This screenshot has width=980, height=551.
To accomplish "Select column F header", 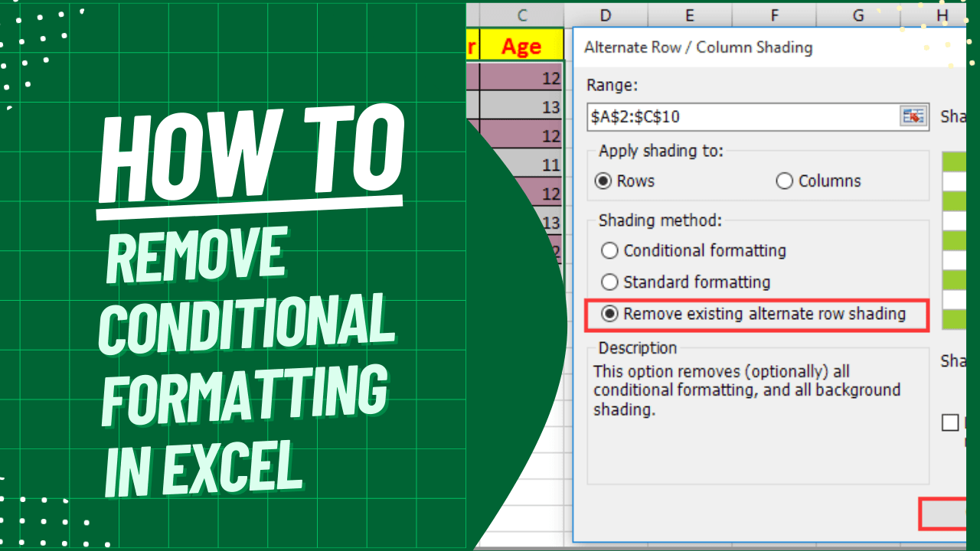I will tap(774, 15).
